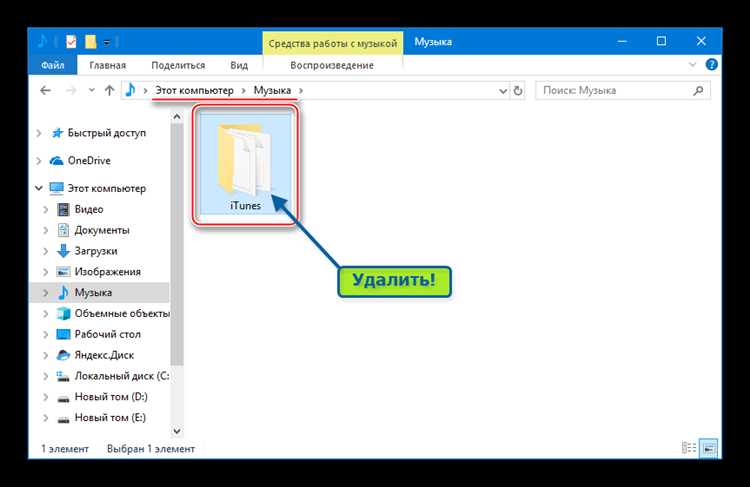Click the navigation pane scroll up arrow
750x487 pixels.
point(176,116)
